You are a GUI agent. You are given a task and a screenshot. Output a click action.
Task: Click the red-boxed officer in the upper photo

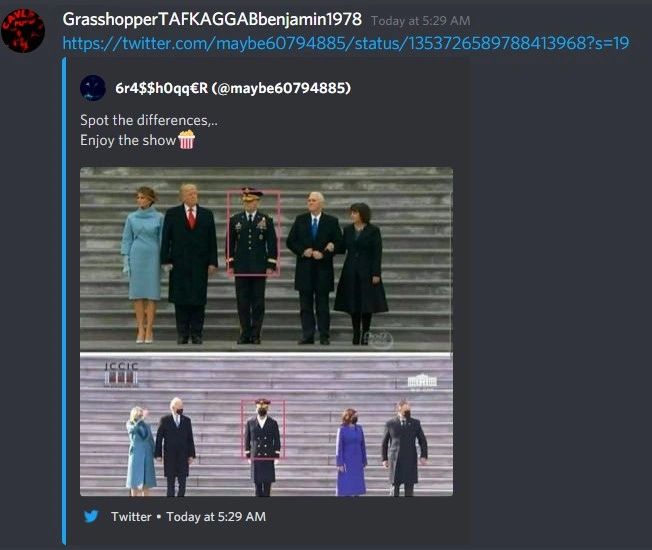click(x=253, y=233)
